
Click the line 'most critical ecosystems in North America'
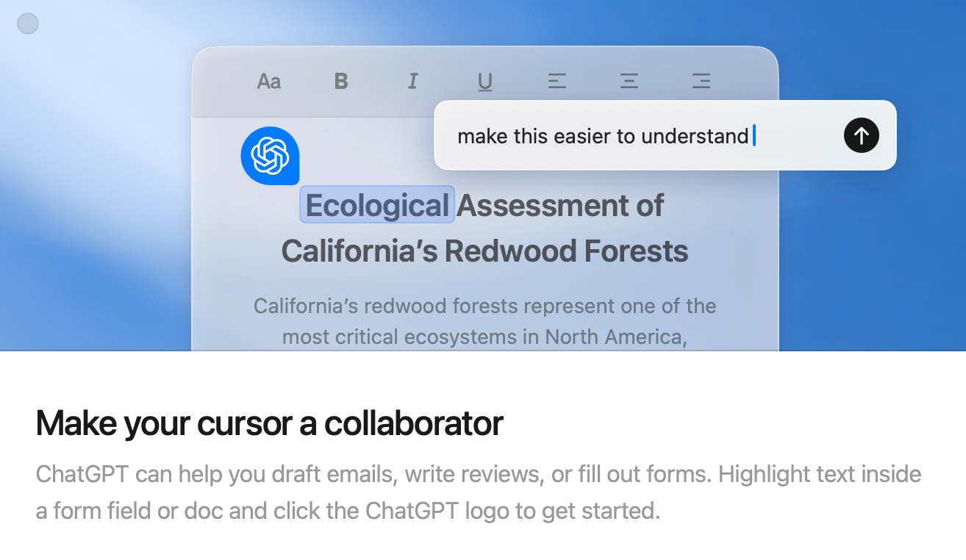click(485, 337)
